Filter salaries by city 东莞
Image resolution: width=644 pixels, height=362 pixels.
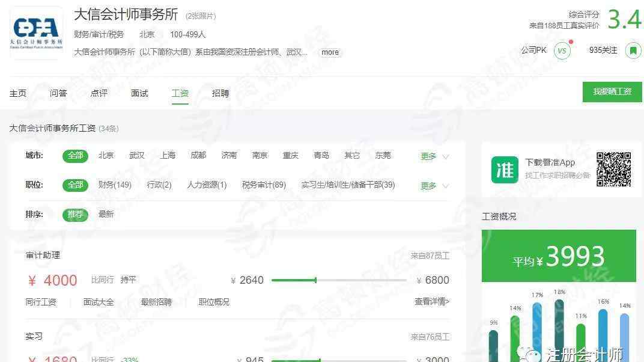pos(383,155)
